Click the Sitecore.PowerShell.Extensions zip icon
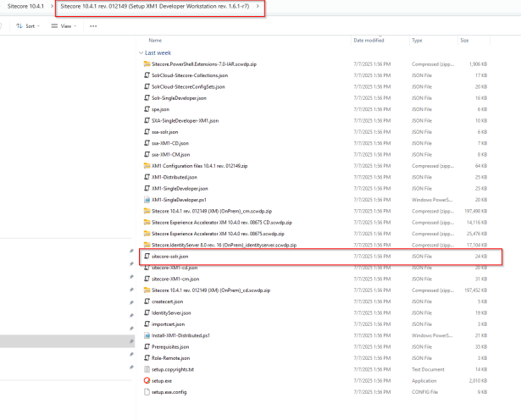521x420 pixels. pos(146,63)
